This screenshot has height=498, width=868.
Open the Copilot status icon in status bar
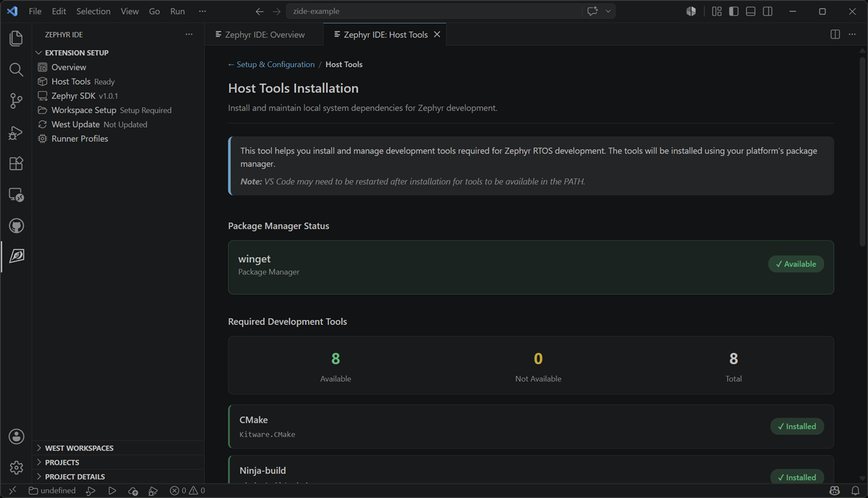click(x=835, y=491)
